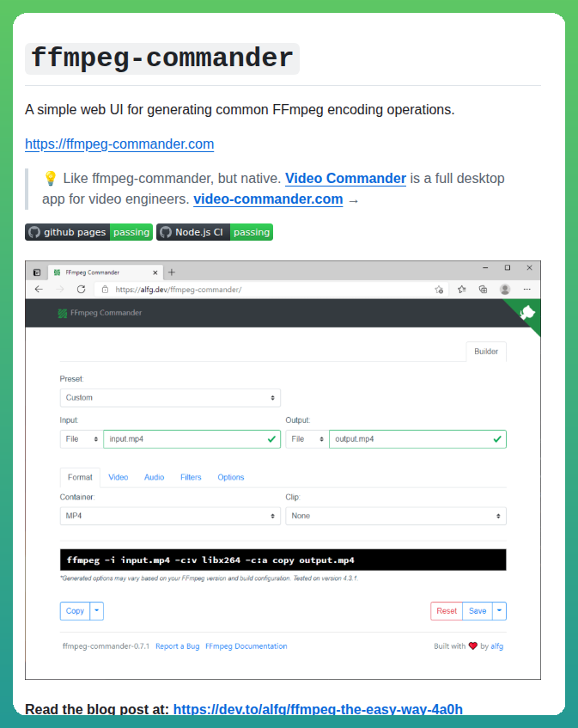Switch to the Filters tab

(x=191, y=477)
